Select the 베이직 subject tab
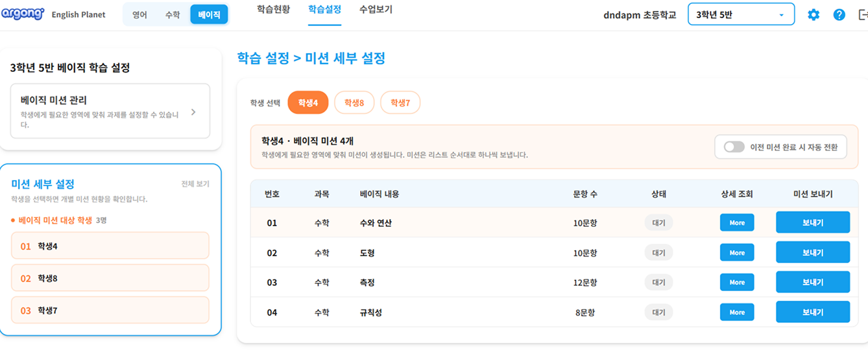Image resolution: width=868 pixels, height=352 pixels. tap(209, 14)
